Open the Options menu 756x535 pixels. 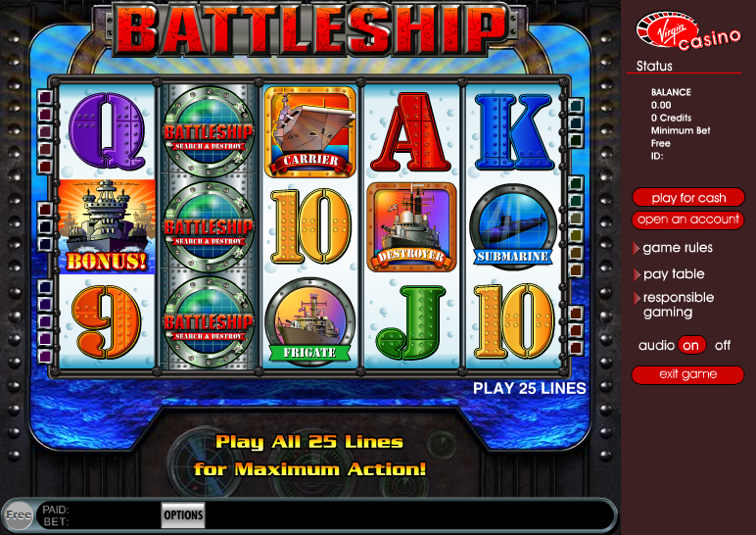click(183, 515)
